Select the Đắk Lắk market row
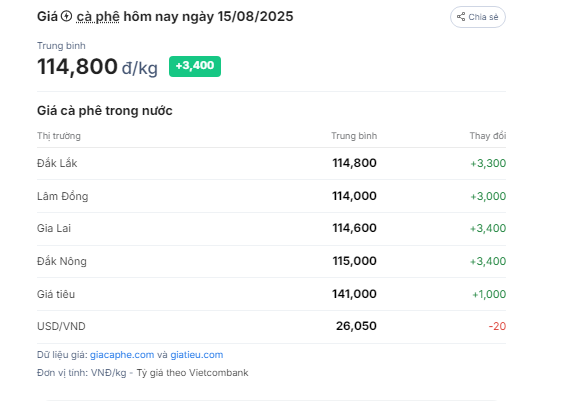 (271, 163)
